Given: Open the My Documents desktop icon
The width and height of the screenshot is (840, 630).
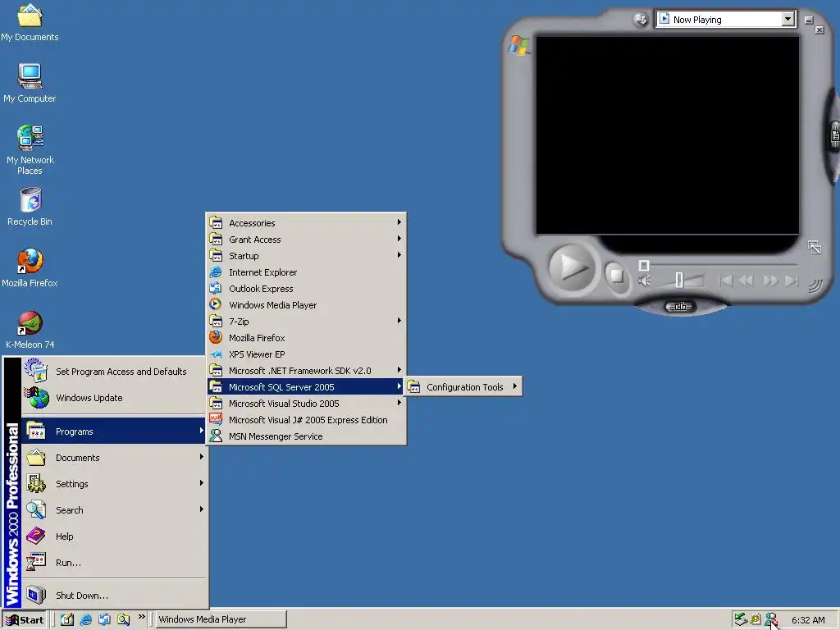Looking at the screenshot, I should pos(30,22).
